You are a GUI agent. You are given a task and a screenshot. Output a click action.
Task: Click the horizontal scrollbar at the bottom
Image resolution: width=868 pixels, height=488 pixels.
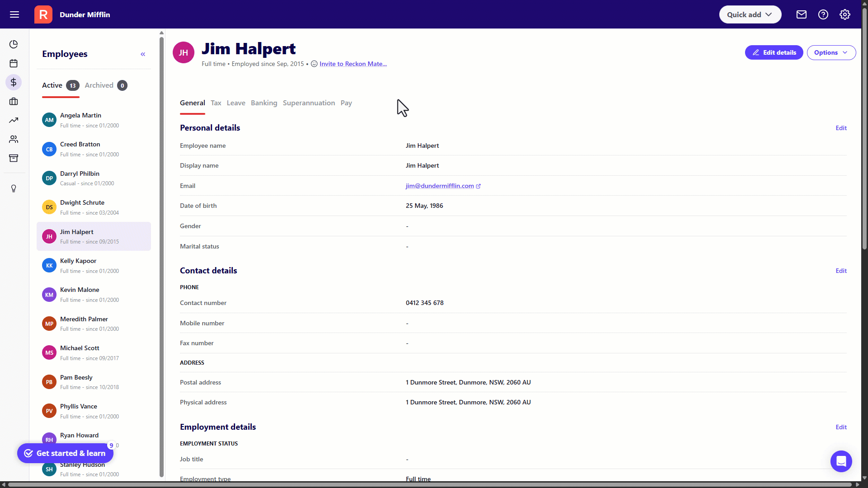click(x=429, y=485)
